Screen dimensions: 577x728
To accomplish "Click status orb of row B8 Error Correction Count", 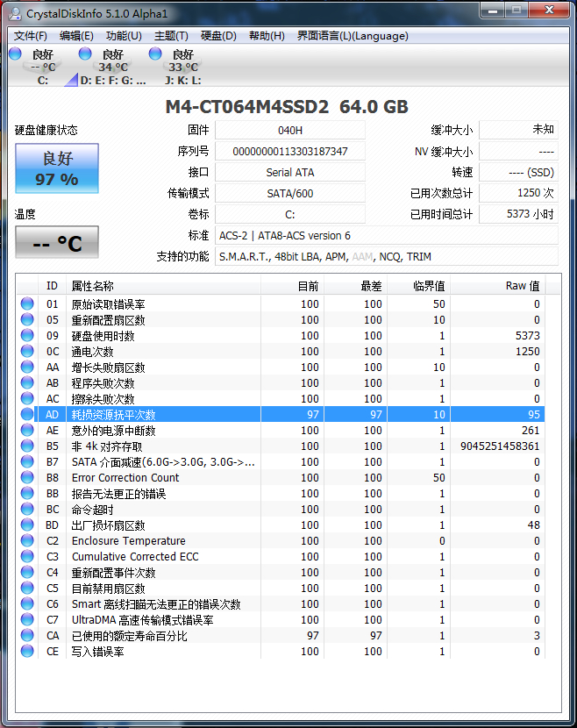I will pos(27,477).
